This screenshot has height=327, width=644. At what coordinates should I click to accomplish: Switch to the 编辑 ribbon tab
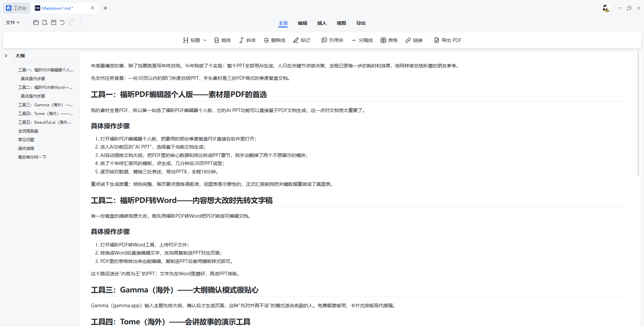(303, 23)
